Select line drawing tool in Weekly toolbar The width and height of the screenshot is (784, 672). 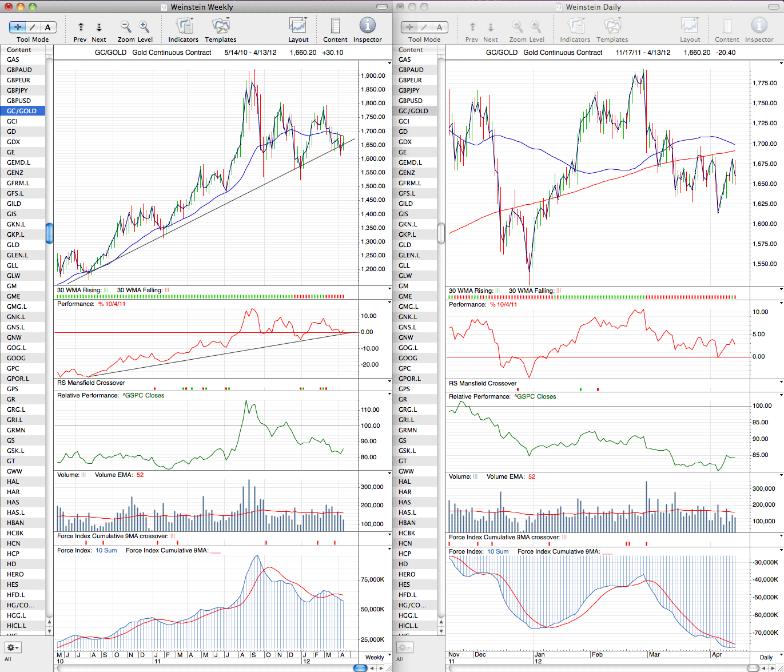click(33, 27)
